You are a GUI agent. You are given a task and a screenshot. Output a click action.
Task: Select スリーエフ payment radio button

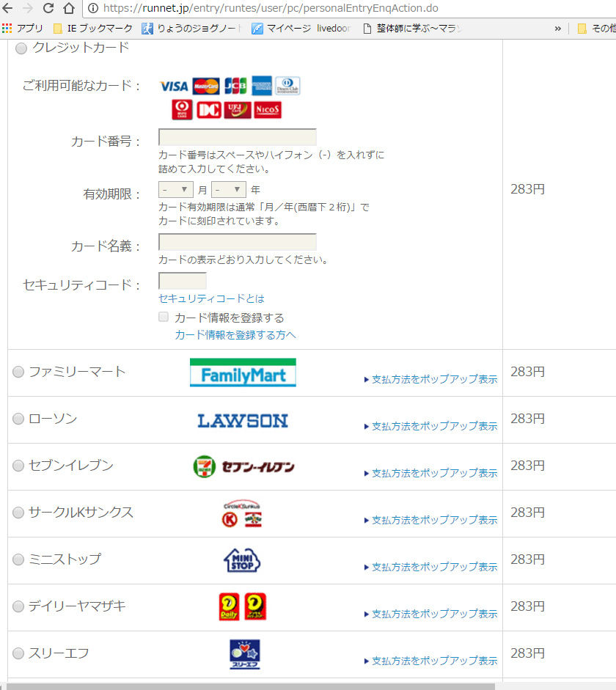tap(18, 653)
